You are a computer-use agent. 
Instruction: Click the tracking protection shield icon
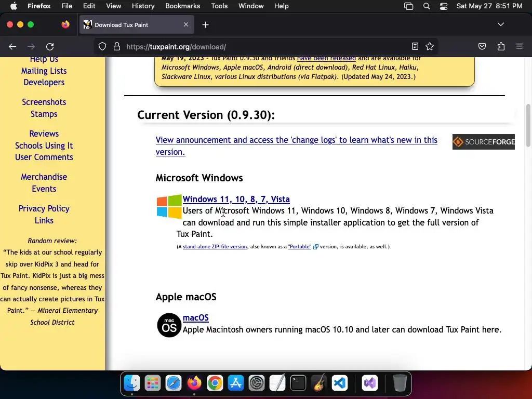coord(102,47)
